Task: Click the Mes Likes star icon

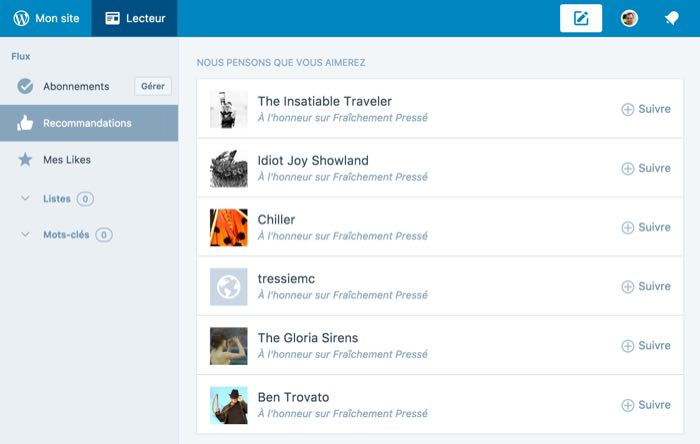Action: [25, 159]
